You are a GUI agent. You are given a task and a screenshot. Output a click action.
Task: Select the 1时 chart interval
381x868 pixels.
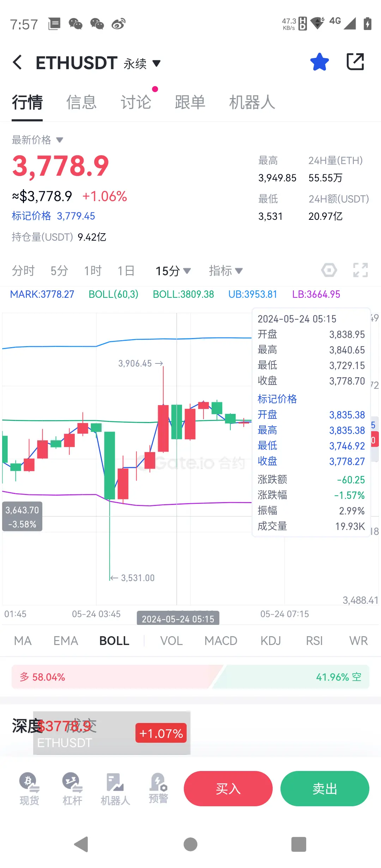tap(93, 271)
